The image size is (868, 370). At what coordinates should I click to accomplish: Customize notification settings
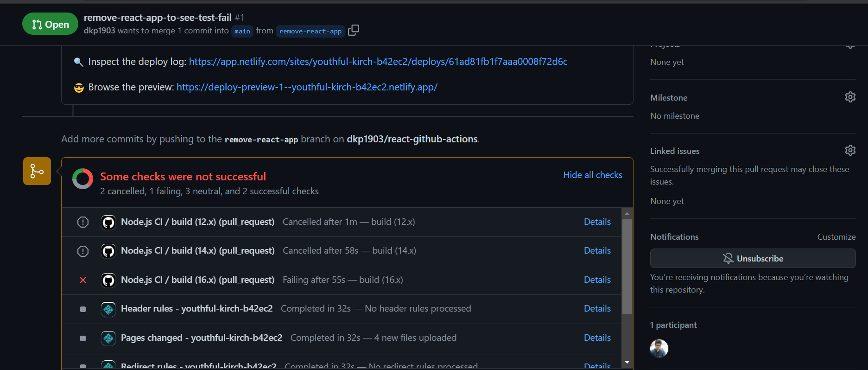(836, 237)
